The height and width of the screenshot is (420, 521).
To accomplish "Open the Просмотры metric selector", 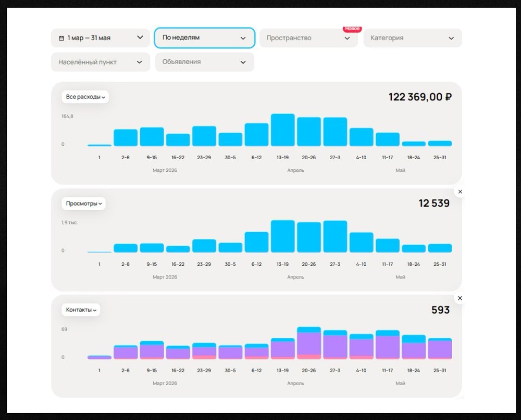I will click(x=84, y=203).
